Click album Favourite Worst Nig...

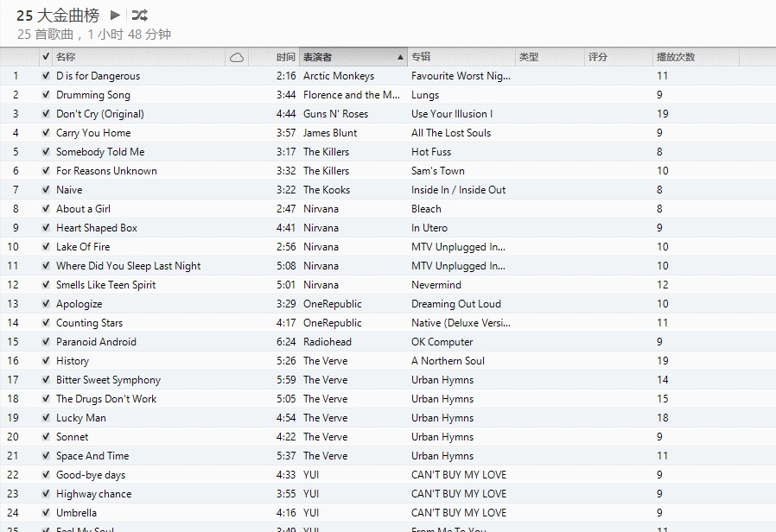(x=461, y=76)
